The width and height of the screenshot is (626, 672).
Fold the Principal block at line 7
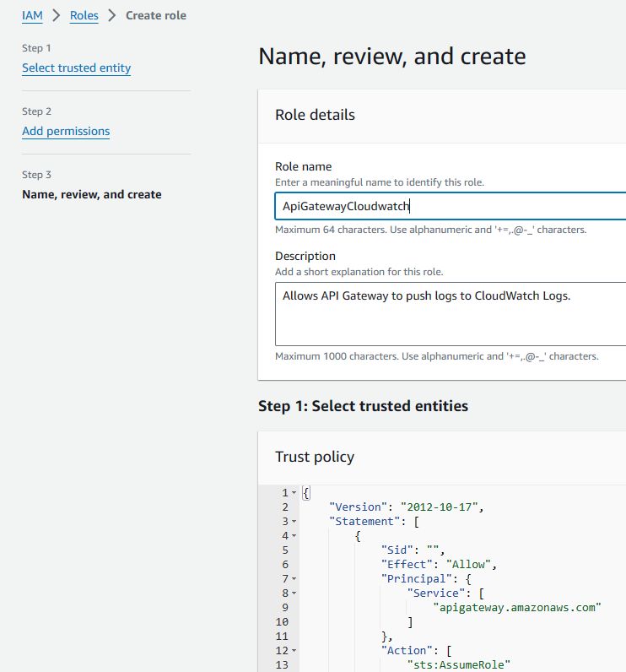294,578
